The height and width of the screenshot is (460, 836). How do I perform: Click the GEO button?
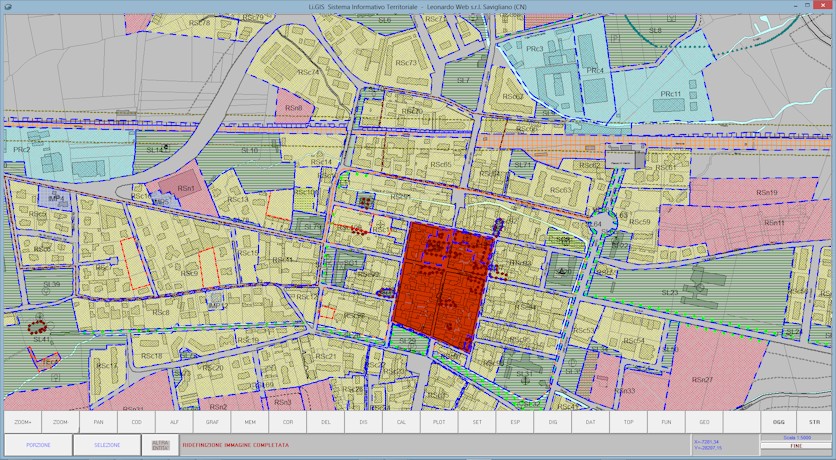click(x=704, y=423)
